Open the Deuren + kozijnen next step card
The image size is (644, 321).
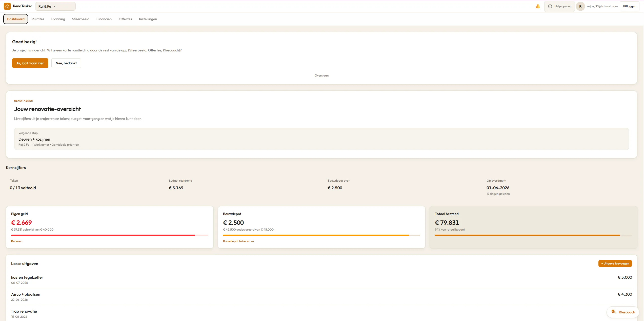pos(321,139)
